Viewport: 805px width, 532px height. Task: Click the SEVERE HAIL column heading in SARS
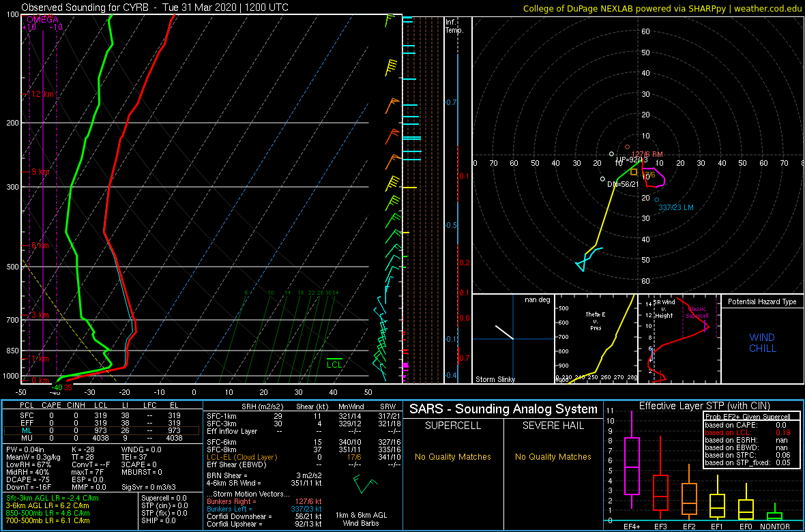pos(553,427)
